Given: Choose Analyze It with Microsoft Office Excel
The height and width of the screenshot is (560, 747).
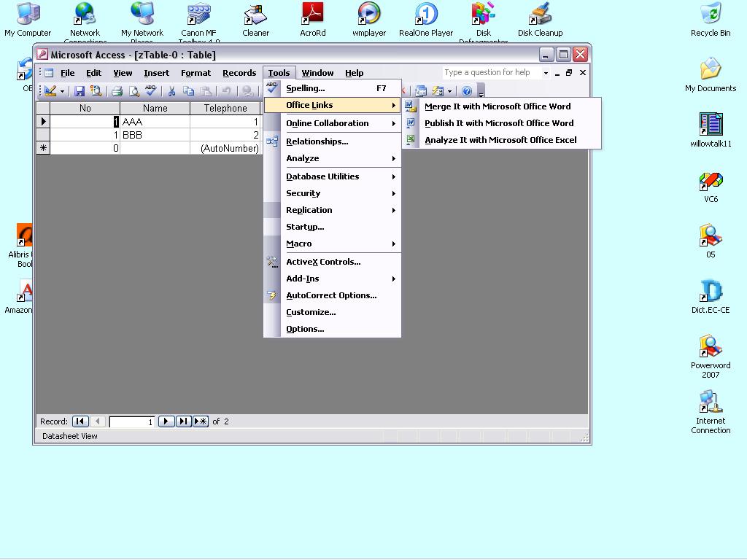Looking at the screenshot, I should tap(500, 140).
